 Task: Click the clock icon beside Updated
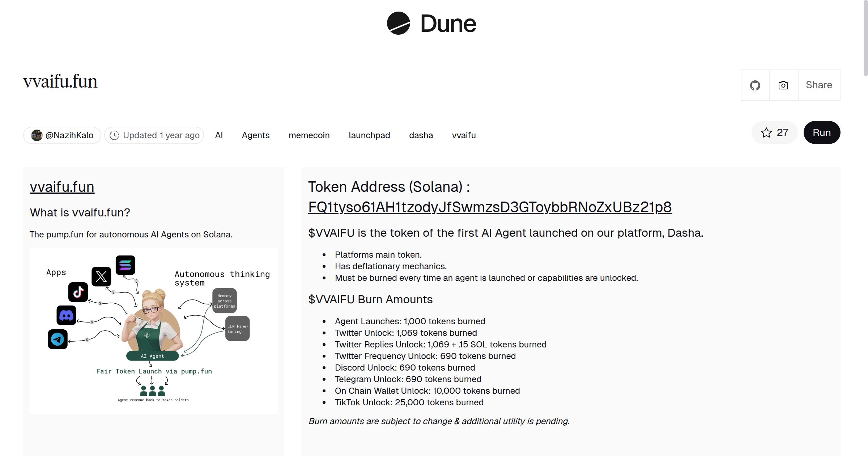[x=114, y=135]
